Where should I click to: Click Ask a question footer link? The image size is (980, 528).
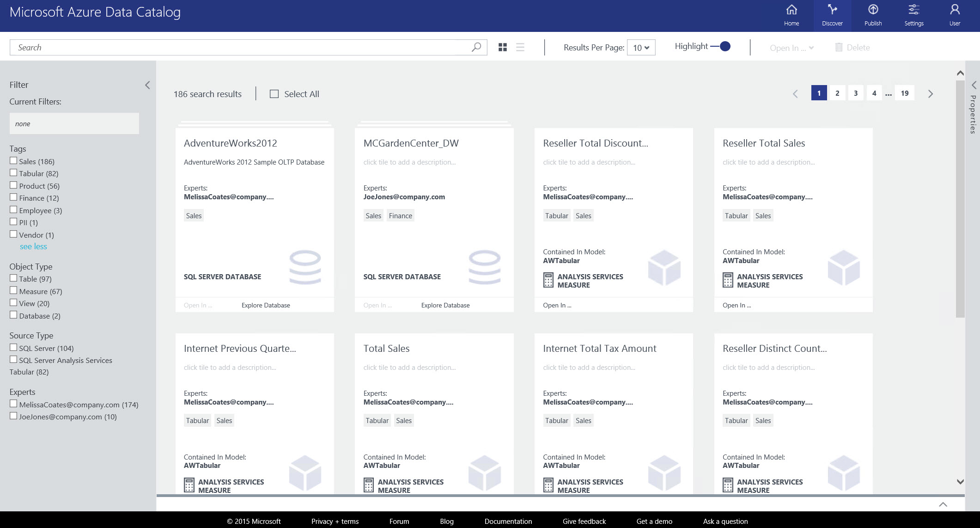(x=725, y=521)
